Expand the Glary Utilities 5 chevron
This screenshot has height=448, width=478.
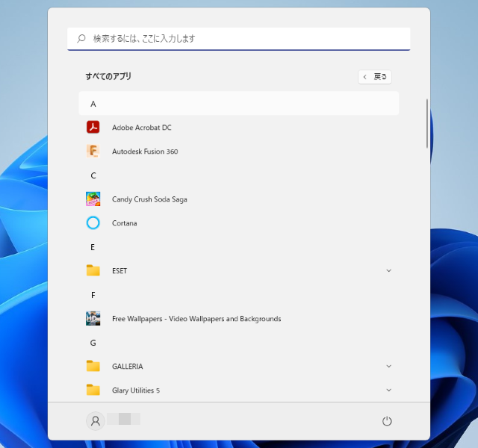click(x=388, y=390)
